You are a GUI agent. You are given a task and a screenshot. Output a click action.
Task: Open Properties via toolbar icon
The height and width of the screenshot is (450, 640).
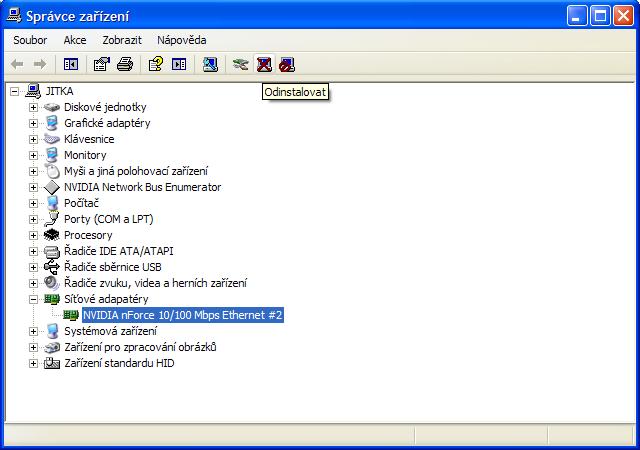tap(102, 64)
